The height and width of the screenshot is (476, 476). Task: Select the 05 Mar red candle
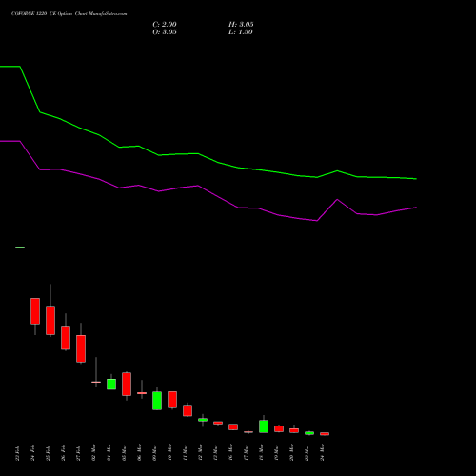(127, 384)
